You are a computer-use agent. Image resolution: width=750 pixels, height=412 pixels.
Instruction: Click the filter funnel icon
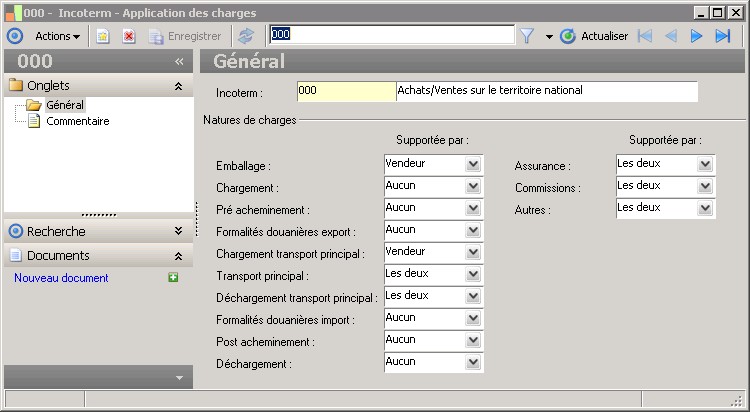(527, 36)
